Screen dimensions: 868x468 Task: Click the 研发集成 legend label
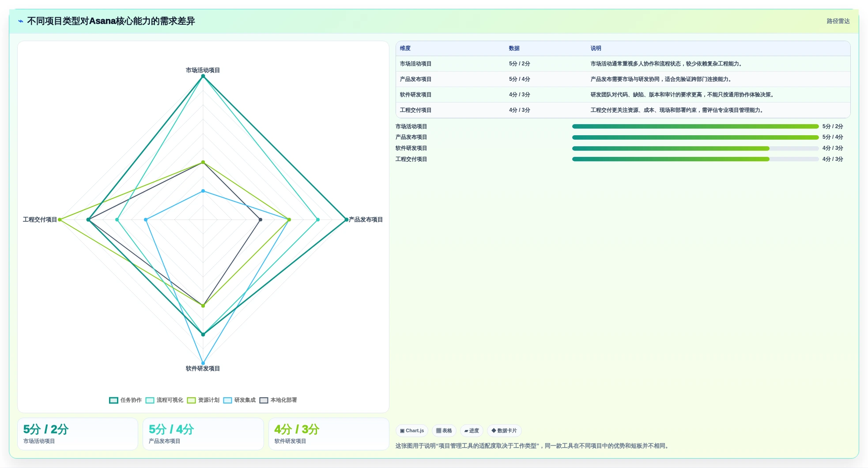point(245,400)
